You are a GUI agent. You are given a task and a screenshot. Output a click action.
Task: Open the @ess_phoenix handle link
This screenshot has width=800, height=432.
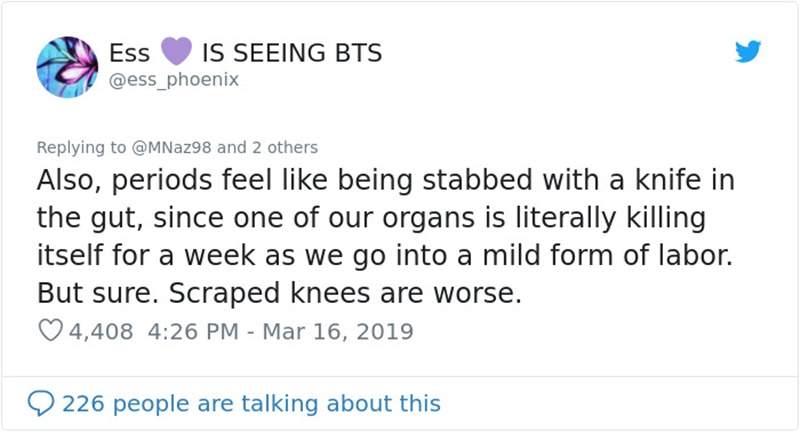[x=173, y=80]
